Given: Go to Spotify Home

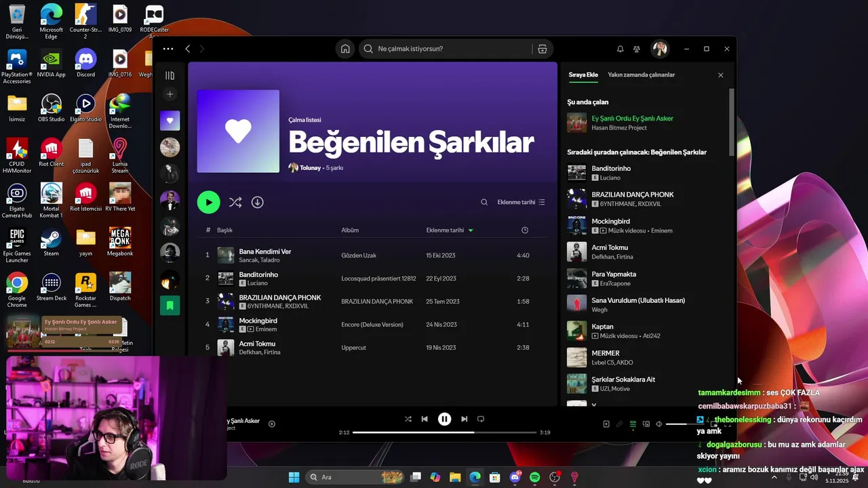Looking at the screenshot, I should [345, 49].
